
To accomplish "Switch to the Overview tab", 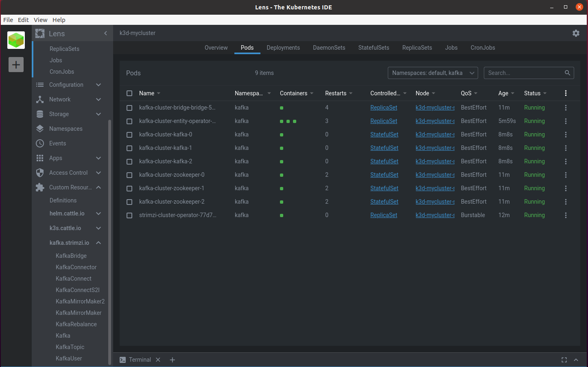I will point(216,48).
